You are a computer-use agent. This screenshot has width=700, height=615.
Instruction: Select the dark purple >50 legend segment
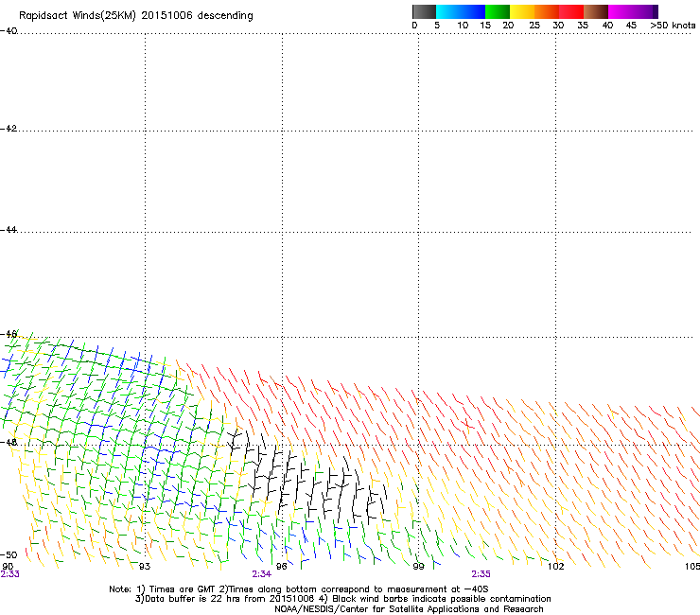point(655,11)
